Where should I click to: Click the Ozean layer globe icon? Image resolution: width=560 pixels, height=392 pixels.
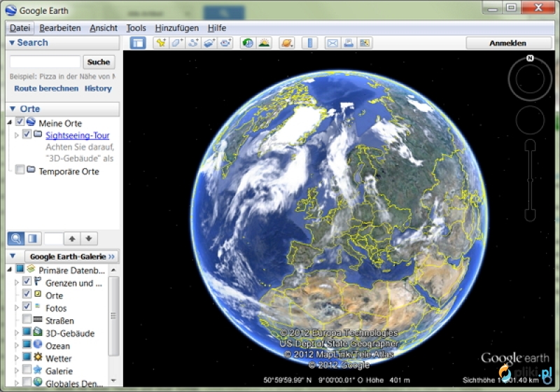pyautogui.click(x=38, y=344)
